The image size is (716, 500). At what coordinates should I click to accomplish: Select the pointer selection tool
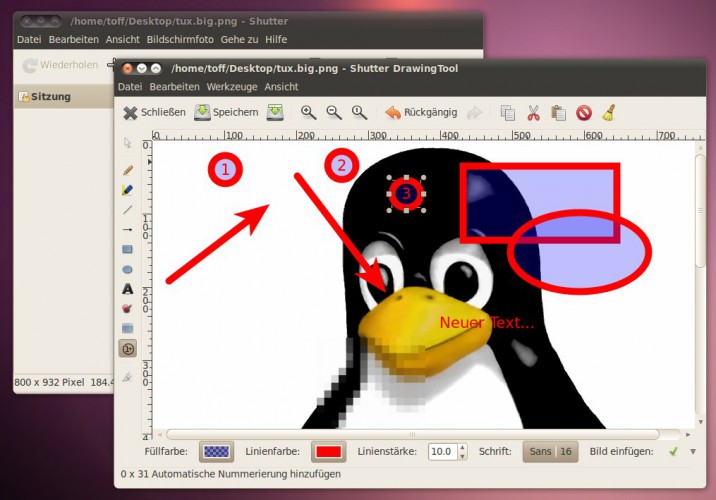(127, 143)
